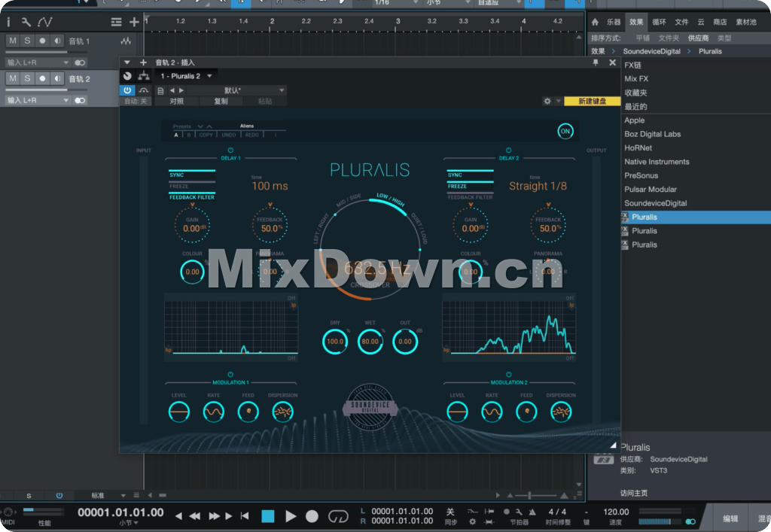Image resolution: width=771 pixels, height=532 pixels.
Task: Open the 1 - Pluralis 2 dropdown
Action: pos(186,76)
